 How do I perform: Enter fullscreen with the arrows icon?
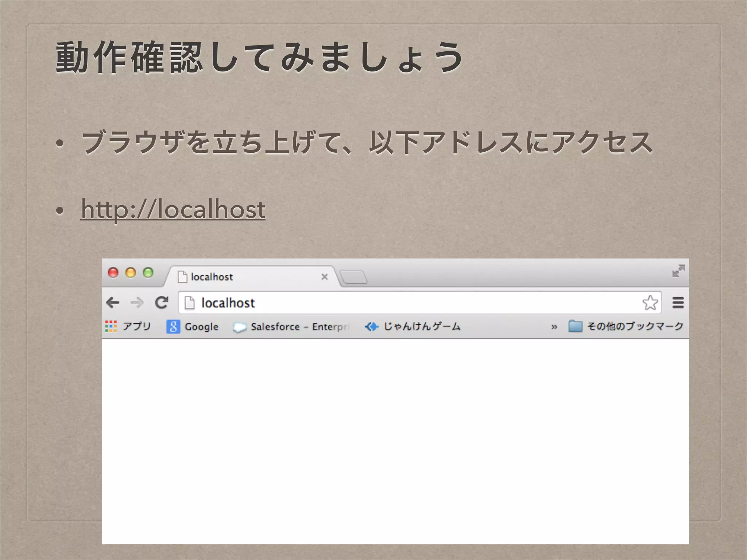pyautogui.click(x=678, y=271)
